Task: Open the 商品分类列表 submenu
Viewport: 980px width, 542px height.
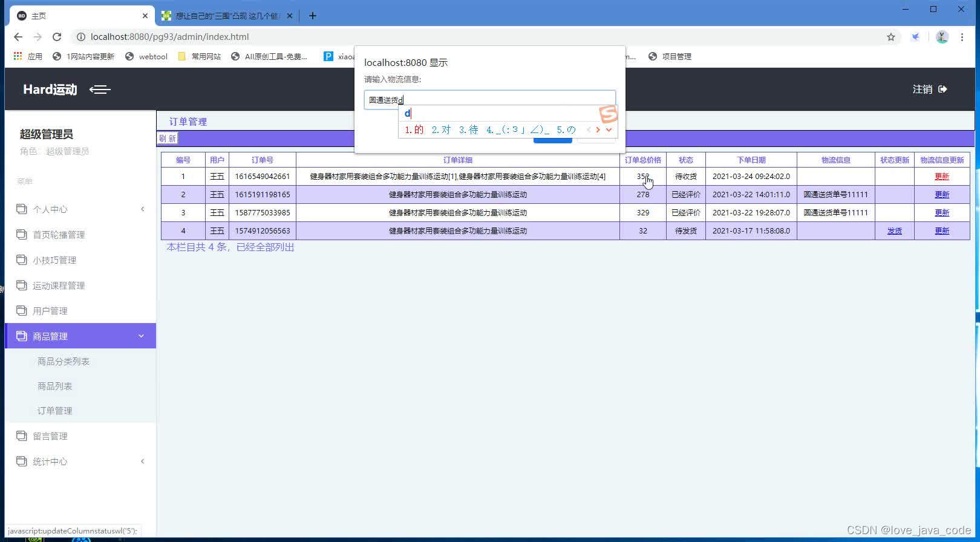Action: click(x=64, y=361)
